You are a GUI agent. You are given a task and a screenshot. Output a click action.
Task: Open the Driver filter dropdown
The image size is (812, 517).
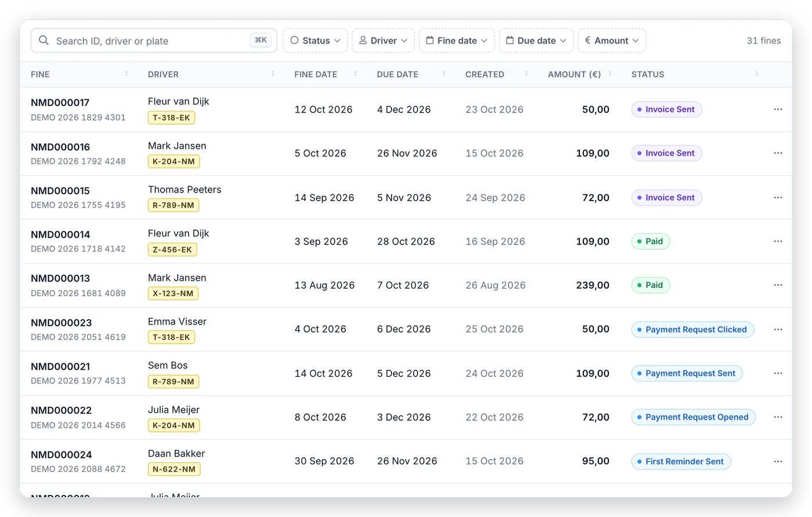point(383,41)
